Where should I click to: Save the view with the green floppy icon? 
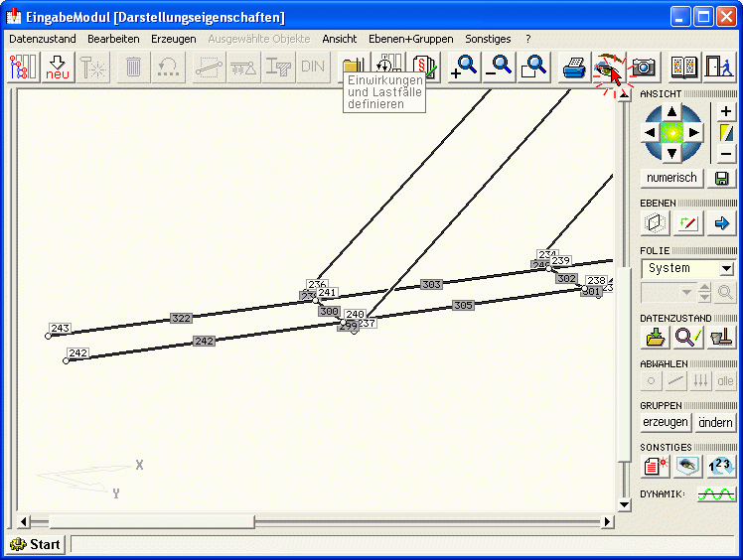click(722, 178)
